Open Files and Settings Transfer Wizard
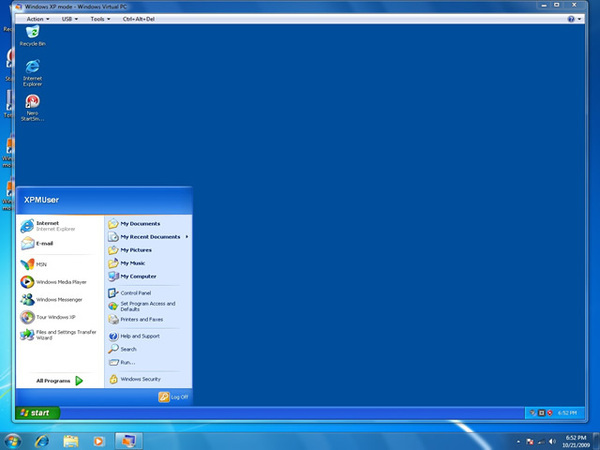600x450 pixels. (x=58, y=335)
